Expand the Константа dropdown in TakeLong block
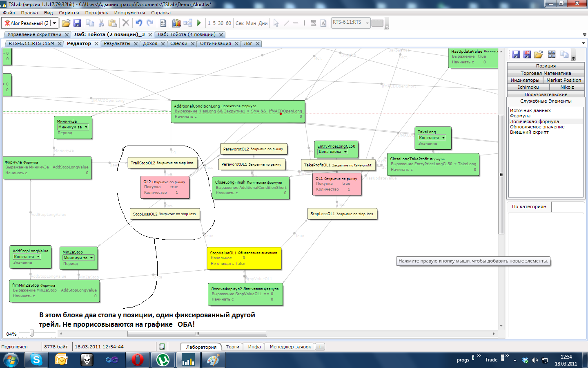The height and width of the screenshot is (368, 588). click(x=443, y=138)
